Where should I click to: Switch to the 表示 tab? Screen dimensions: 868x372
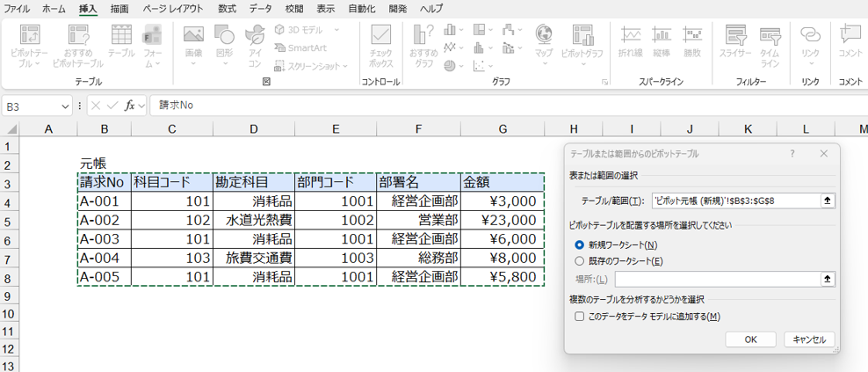325,9
